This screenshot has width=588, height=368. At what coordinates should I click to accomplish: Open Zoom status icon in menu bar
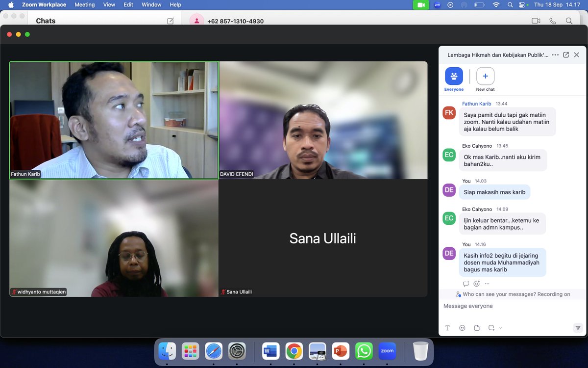(437, 5)
